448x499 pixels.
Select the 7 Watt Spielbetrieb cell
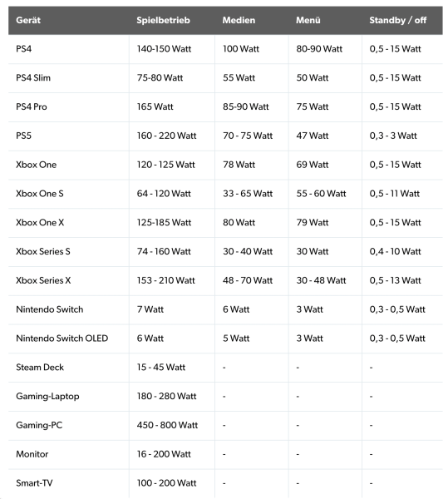coord(150,309)
